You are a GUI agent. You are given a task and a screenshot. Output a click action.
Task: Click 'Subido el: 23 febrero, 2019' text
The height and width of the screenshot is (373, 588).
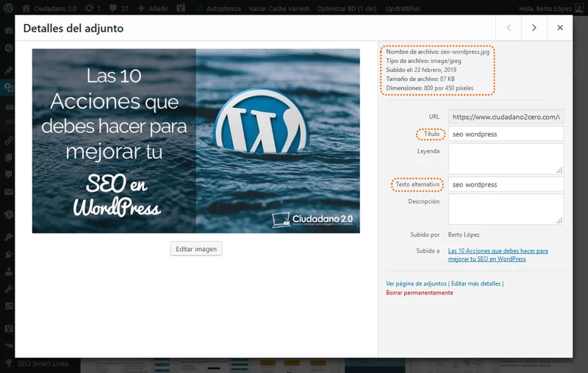point(421,70)
